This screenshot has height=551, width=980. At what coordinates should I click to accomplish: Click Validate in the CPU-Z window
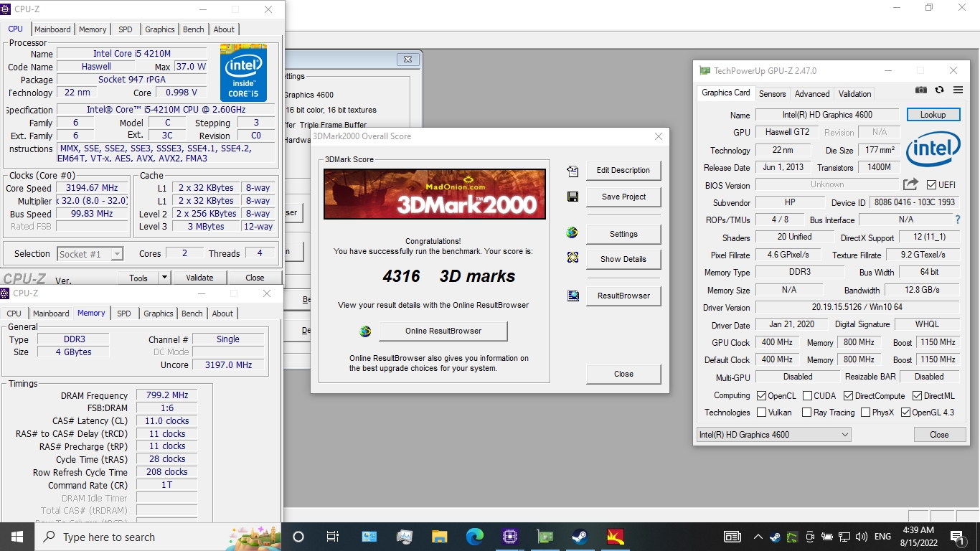point(199,278)
